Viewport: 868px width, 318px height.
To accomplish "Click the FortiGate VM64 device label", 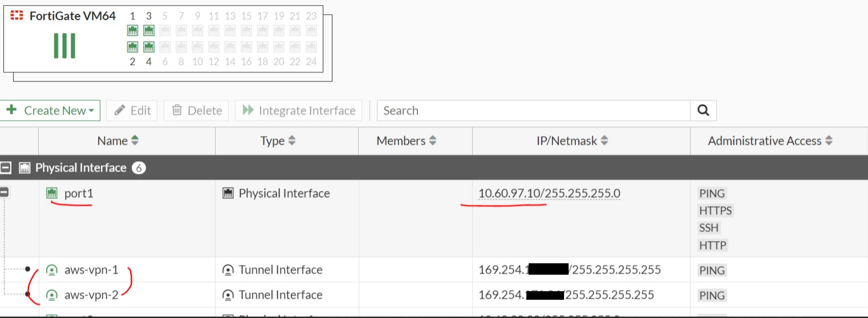I will click(72, 15).
